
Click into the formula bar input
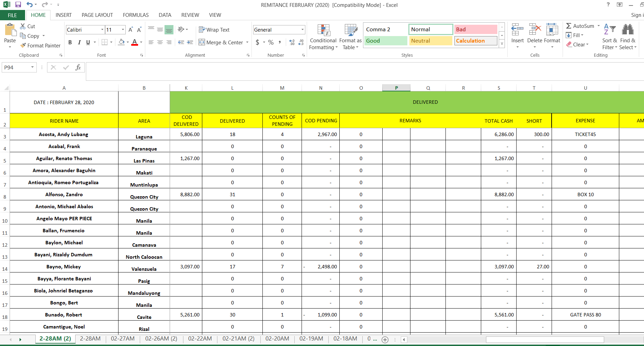pos(365,71)
